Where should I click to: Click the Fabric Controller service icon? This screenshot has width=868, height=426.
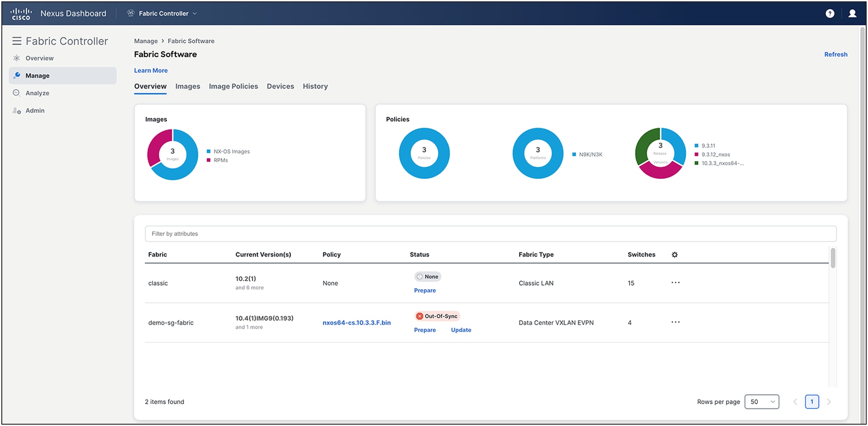[131, 13]
